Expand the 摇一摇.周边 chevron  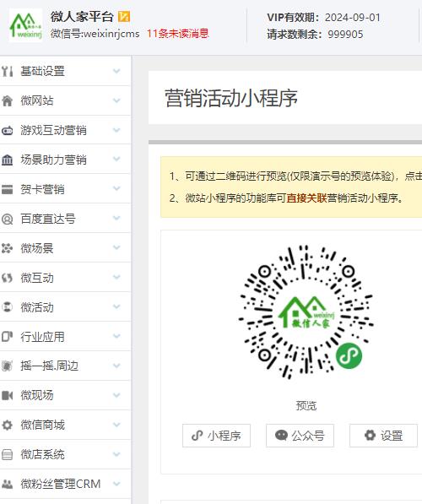pos(116,366)
